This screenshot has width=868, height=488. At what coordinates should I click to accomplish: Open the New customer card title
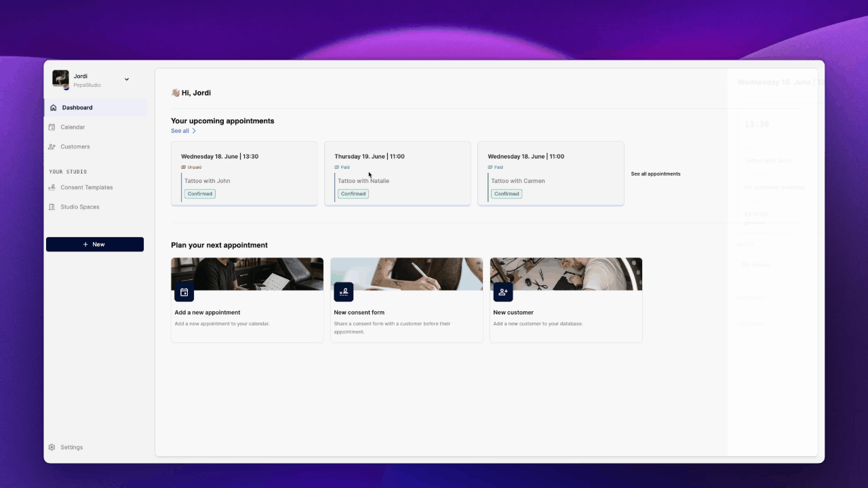[513, 313]
